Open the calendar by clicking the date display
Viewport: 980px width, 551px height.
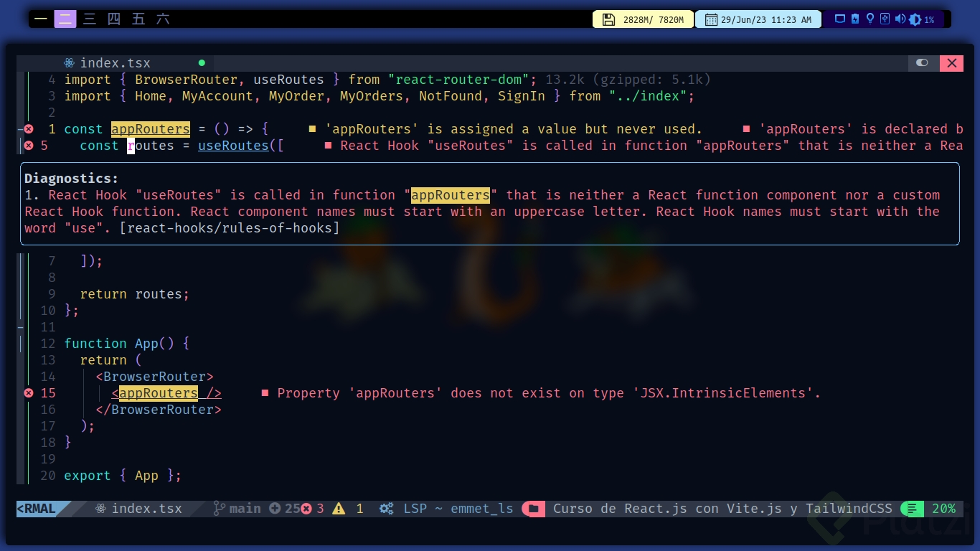757,19
